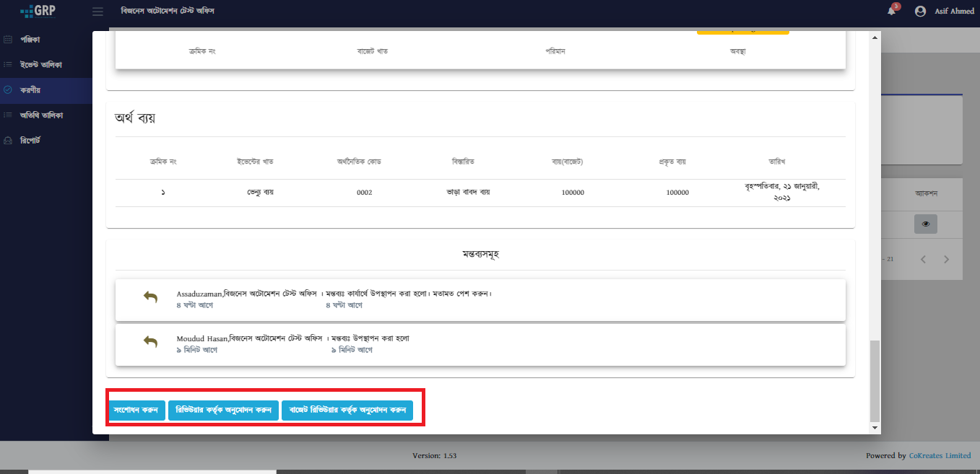Click the রিপোর্ট sidebar icon

click(x=8, y=140)
